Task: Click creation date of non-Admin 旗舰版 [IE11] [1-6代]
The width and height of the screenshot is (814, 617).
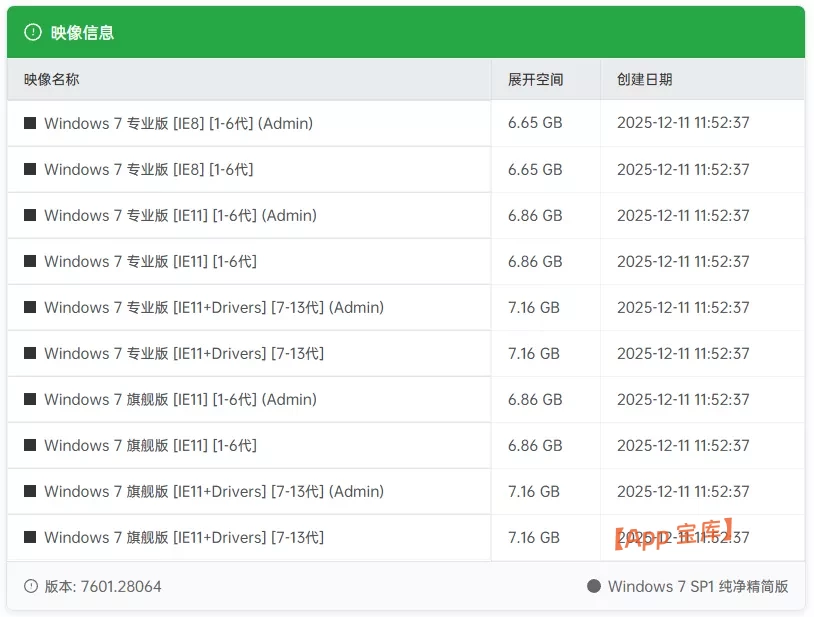Action: pyautogui.click(x=683, y=445)
